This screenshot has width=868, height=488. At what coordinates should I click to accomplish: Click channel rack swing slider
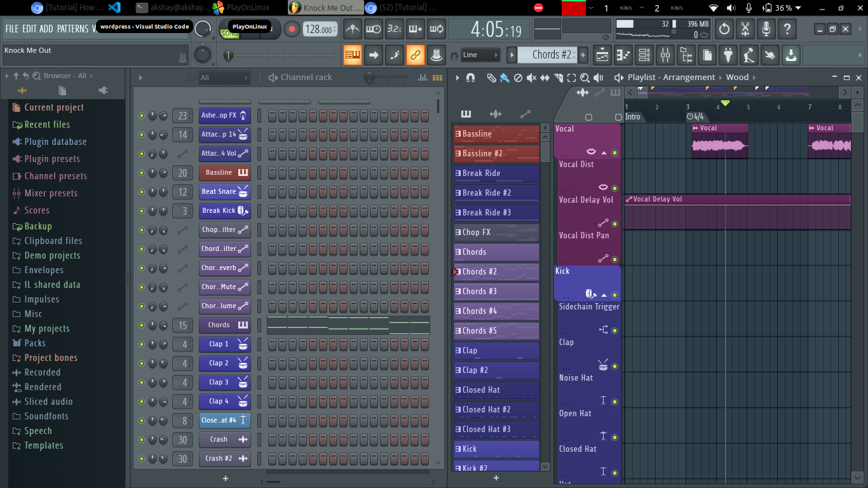(x=387, y=78)
